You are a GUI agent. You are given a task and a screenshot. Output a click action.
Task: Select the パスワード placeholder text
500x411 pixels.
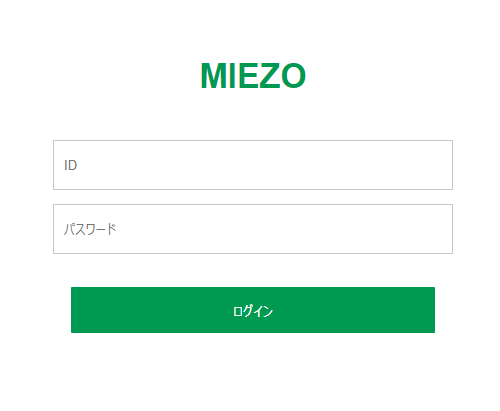90,229
